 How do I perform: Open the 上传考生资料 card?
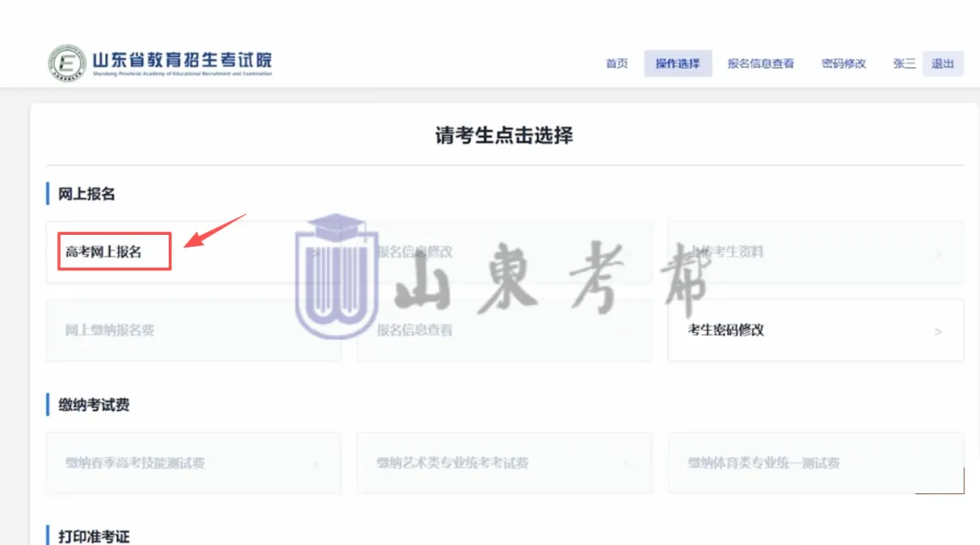(x=816, y=251)
